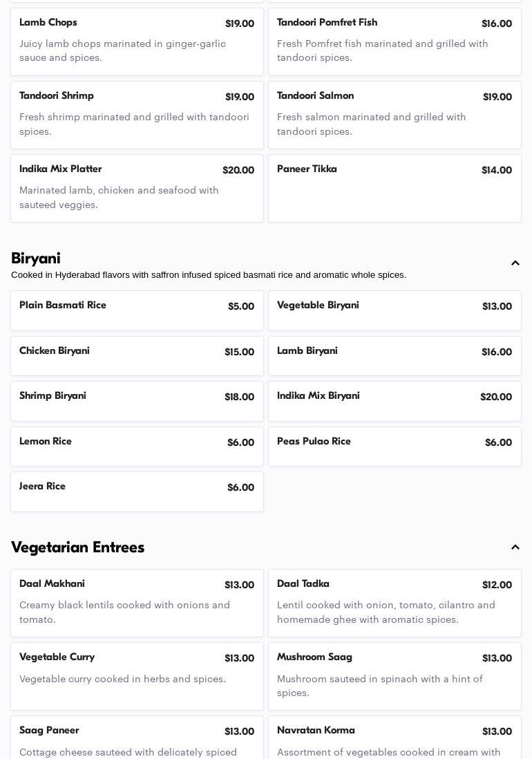The height and width of the screenshot is (759, 532).
Task: Select the Daal Makhani entree
Action: point(137,603)
